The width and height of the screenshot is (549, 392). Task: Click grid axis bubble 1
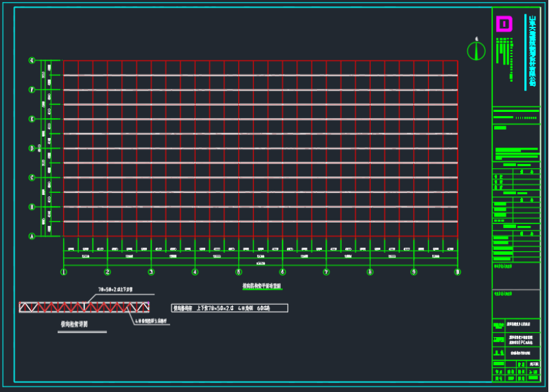coord(64,272)
